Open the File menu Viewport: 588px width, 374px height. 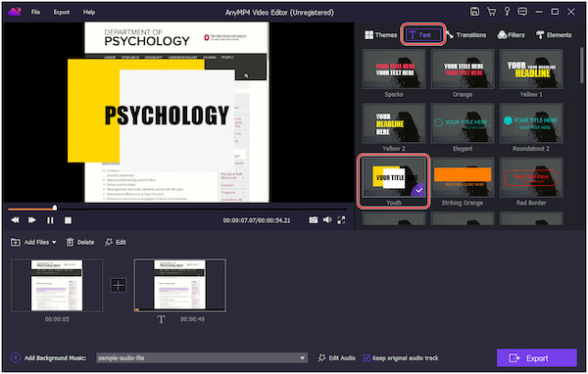click(x=35, y=12)
